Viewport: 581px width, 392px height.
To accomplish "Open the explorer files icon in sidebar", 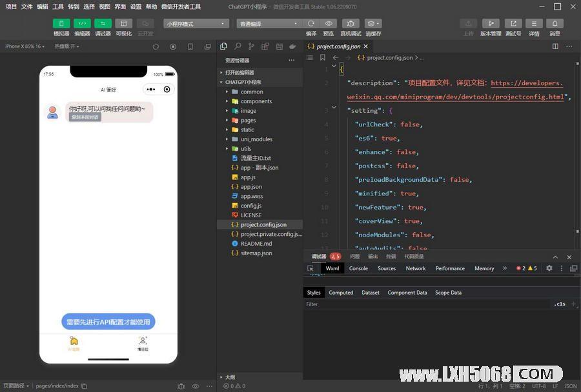I will [223, 46].
